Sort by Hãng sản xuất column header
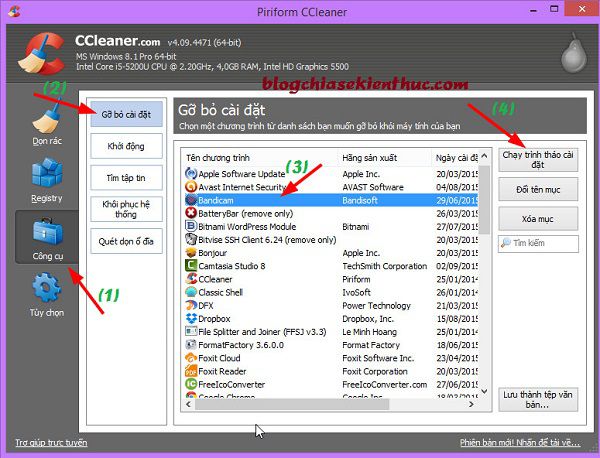This screenshot has height=458, width=600. (x=385, y=158)
